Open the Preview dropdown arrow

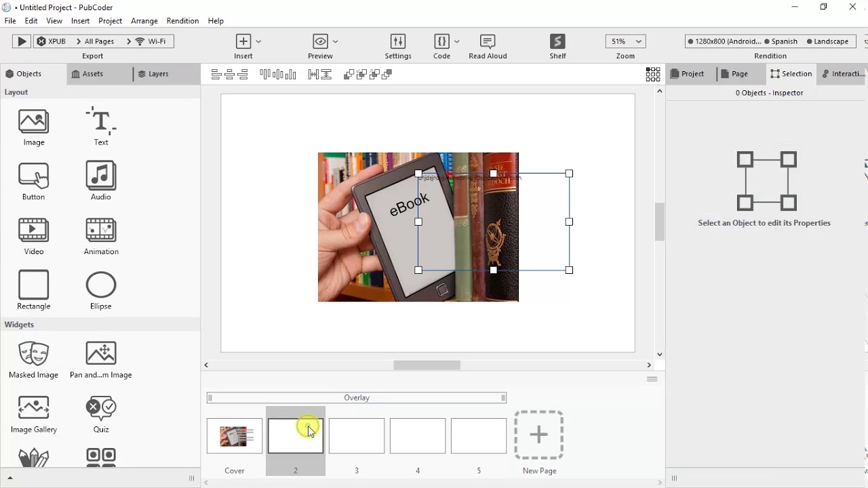click(336, 41)
